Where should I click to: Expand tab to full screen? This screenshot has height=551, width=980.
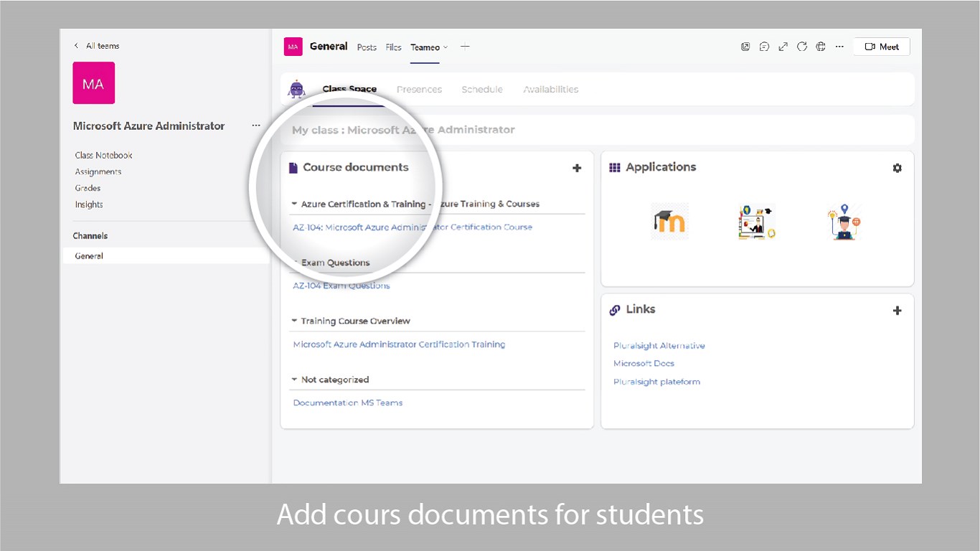pyautogui.click(x=783, y=47)
